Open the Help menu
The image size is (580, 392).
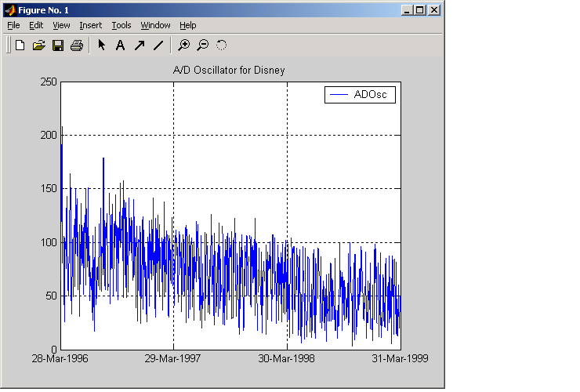point(188,25)
